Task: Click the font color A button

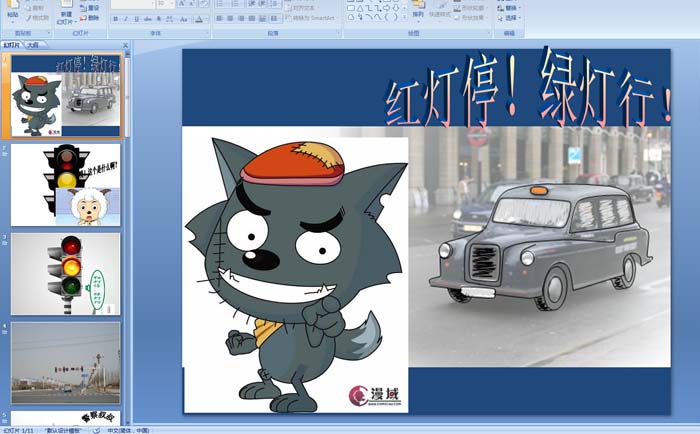Action: click(199, 19)
